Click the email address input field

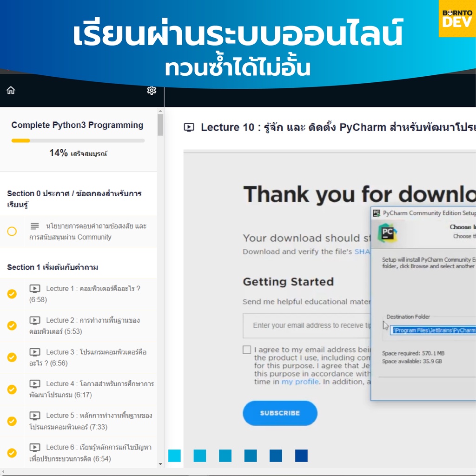coord(307,325)
